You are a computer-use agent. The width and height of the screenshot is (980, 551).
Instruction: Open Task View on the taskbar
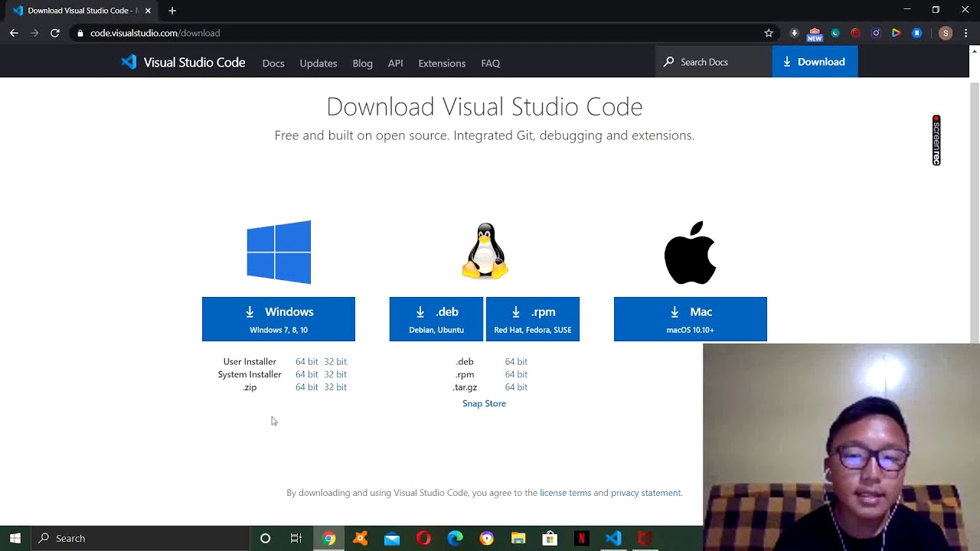click(x=296, y=538)
